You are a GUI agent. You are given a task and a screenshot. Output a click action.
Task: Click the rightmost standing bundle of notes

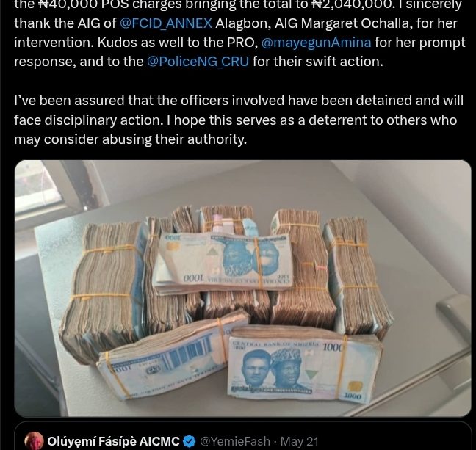pos(357,275)
